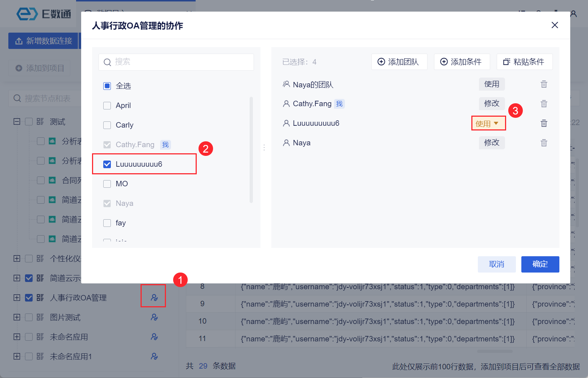The image size is (588, 378).
Task: Check the Carly checkbox
Action: 107,125
